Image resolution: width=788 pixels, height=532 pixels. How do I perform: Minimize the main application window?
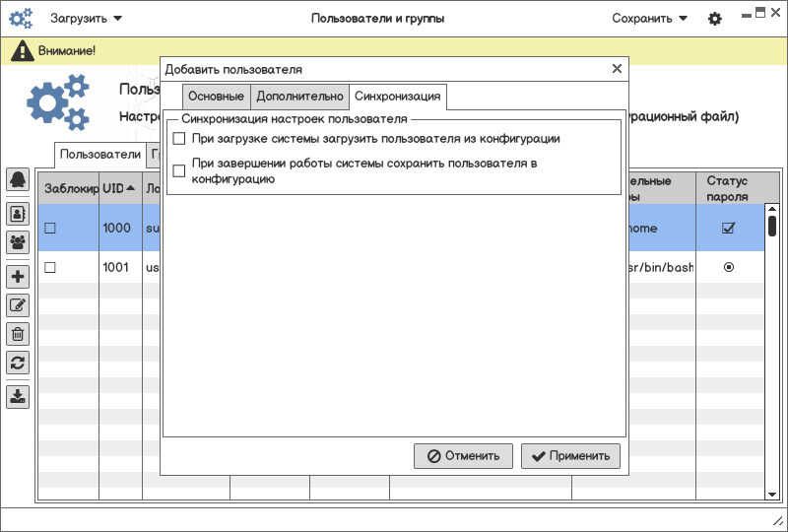click(x=747, y=15)
